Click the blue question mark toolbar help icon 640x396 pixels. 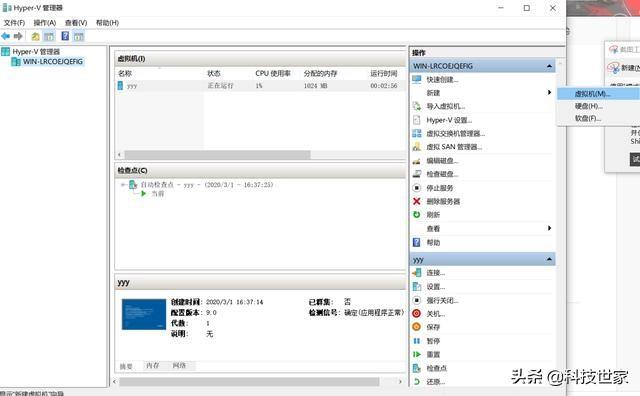[65, 36]
